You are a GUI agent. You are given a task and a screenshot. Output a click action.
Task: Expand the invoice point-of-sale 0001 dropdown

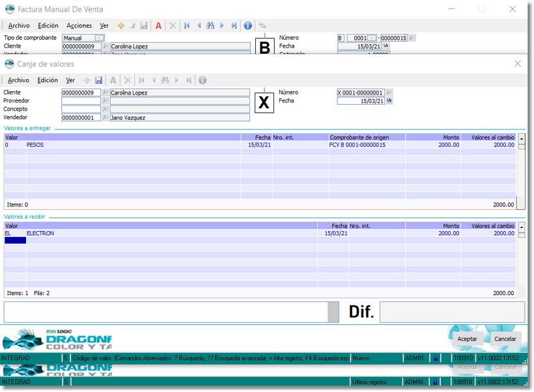click(x=372, y=38)
